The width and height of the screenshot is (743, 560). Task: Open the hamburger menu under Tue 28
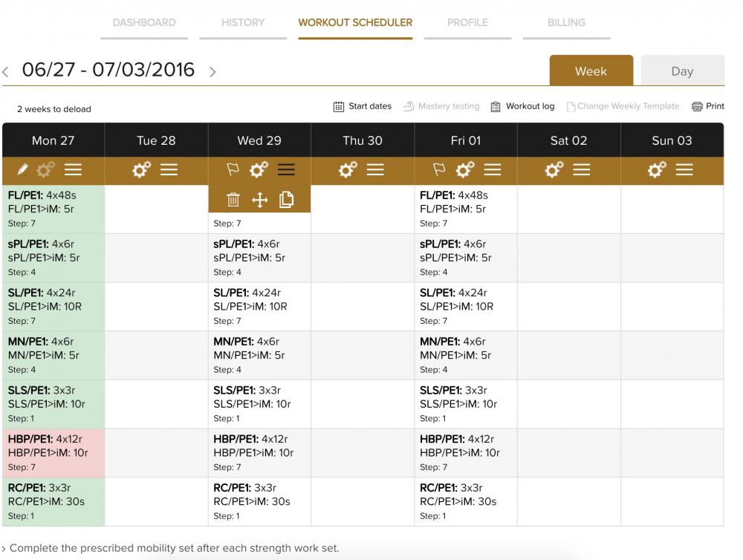tap(169, 169)
